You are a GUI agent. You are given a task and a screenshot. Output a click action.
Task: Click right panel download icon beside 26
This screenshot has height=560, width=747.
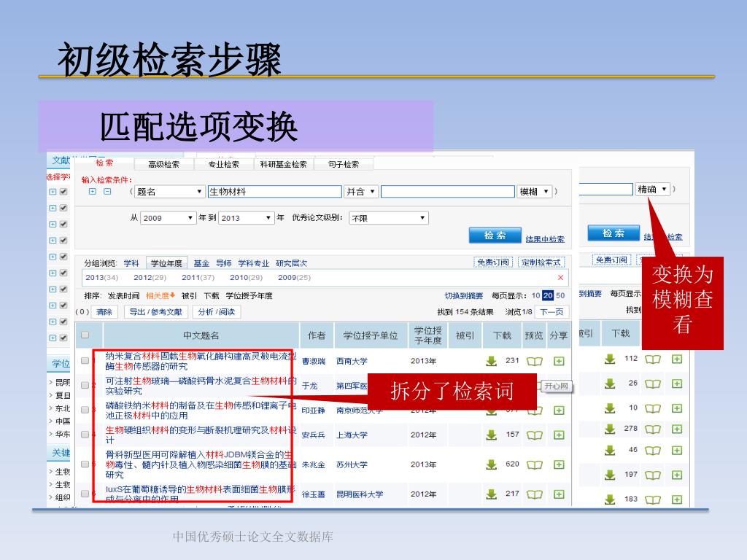pyautogui.click(x=610, y=384)
